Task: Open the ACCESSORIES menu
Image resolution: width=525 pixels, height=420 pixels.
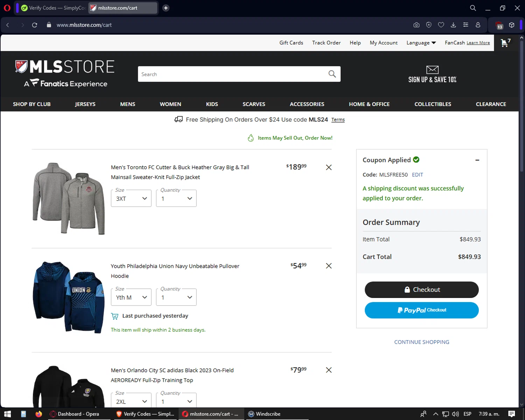Action: pos(307,104)
